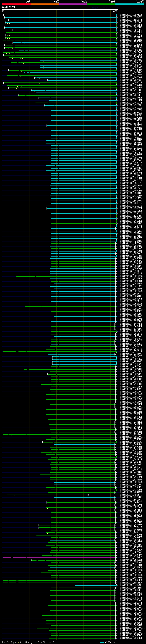Select hit UniRef100_Q7V7J1
This screenshot has width=146, height=644.
click(131, 165)
